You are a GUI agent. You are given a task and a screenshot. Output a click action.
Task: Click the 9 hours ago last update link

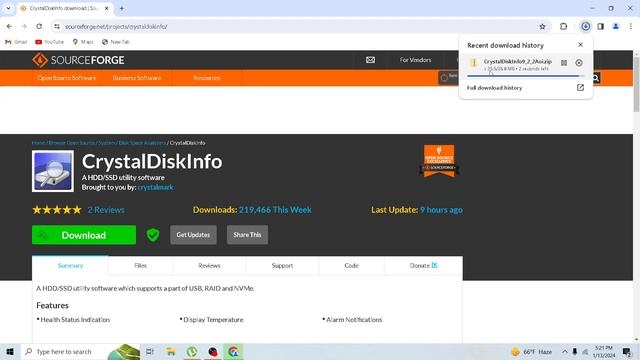click(x=441, y=210)
